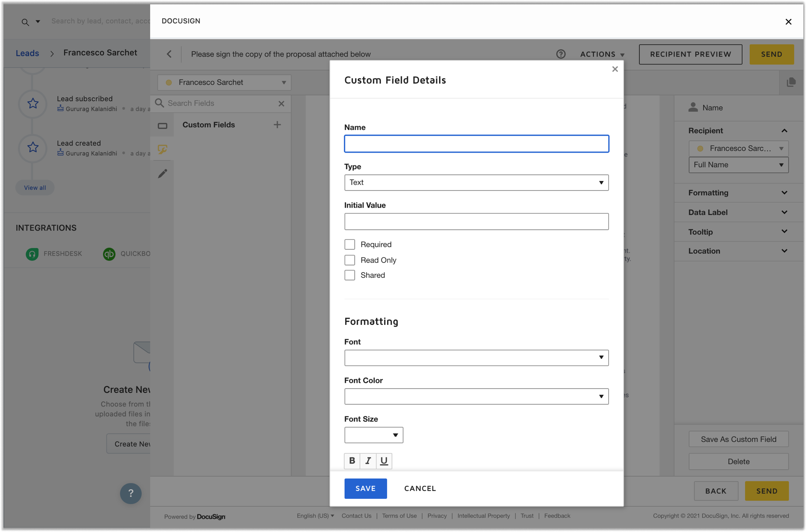Click the back arrow beside the email subject
The height and width of the screenshot is (532, 806).
(169, 54)
